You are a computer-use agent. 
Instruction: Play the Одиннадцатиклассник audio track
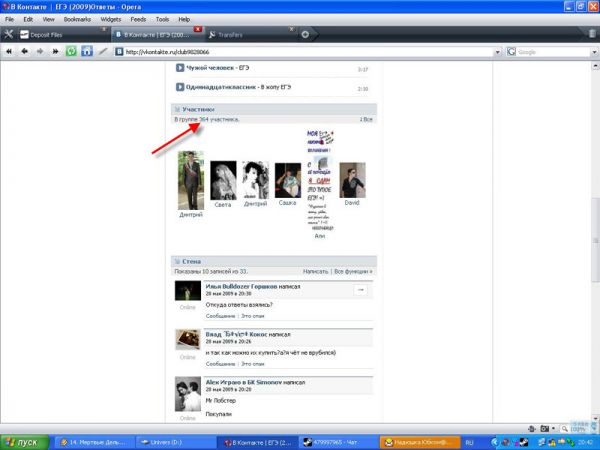click(180, 89)
